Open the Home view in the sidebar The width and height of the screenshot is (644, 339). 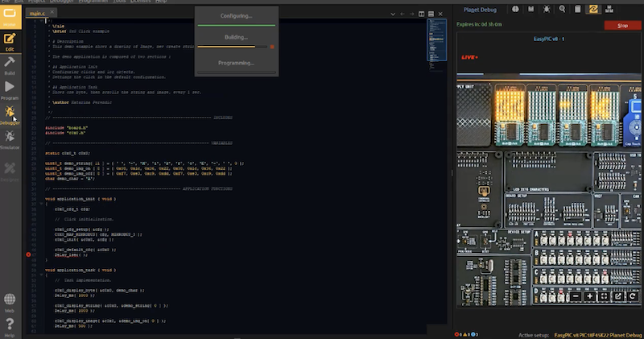tap(10, 16)
